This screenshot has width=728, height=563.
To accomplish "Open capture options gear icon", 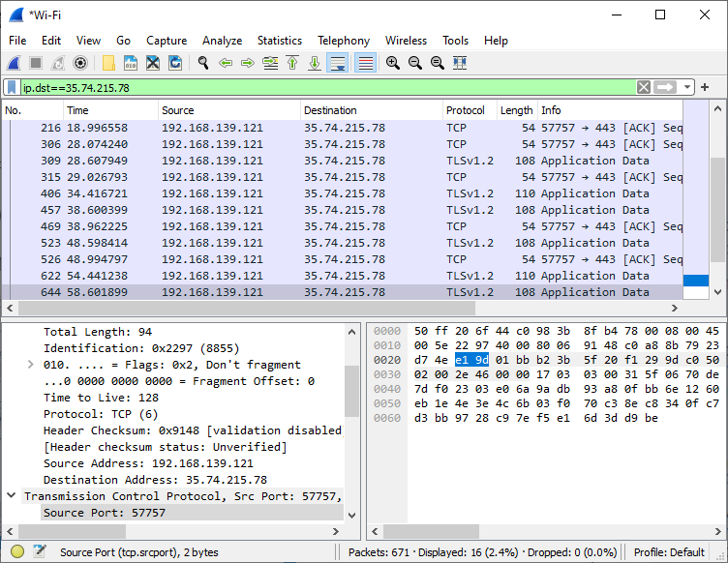I will pos(80,63).
